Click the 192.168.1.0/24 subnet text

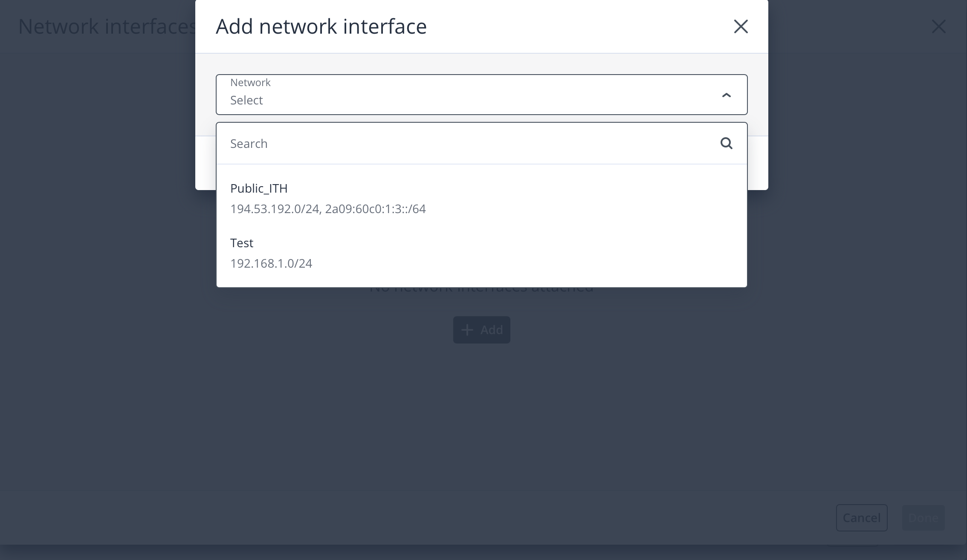pyautogui.click(x=271, y=263)
